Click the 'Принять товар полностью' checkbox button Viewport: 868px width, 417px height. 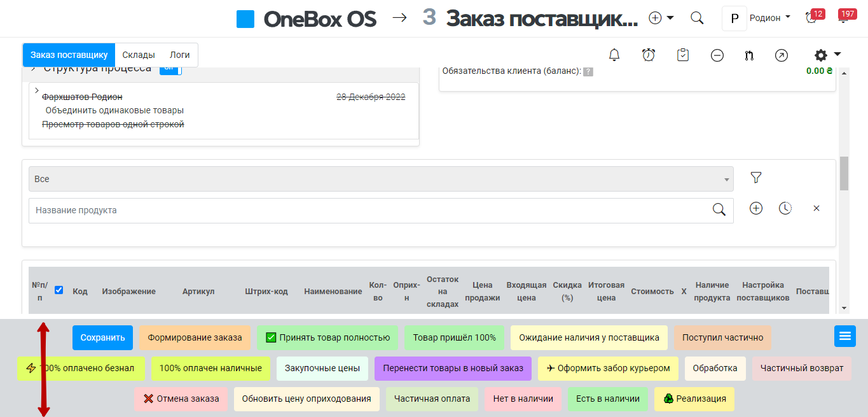pyautogui.click(x=327, y=337)
